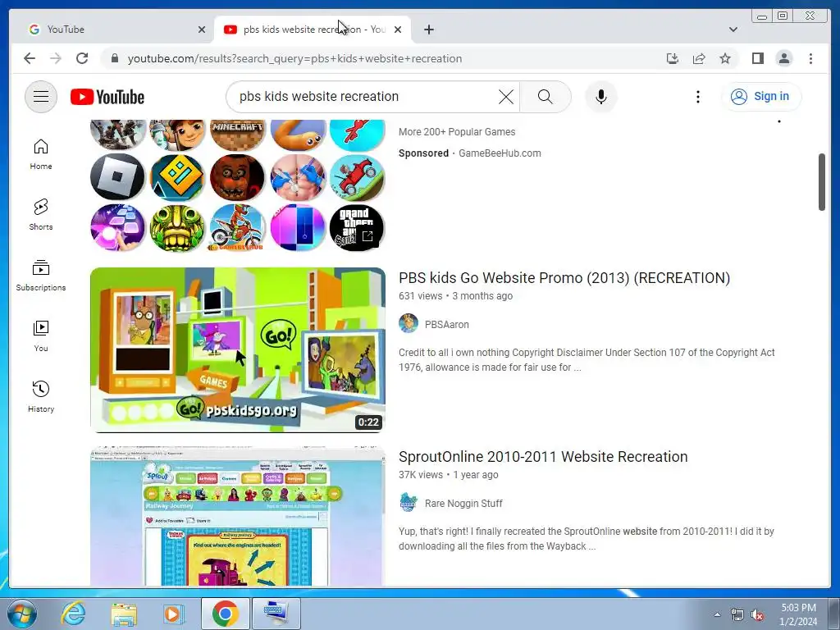Image resolution: width=840 pixels, height=630 pixels.
Task: Open the Windows Start menu
Action: tap(21, 614)
